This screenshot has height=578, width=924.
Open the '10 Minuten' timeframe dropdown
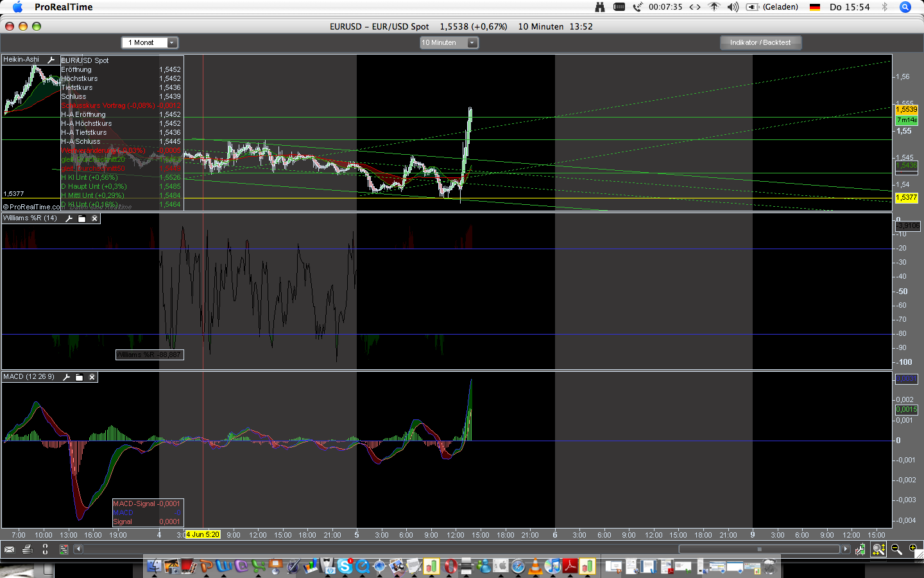coord(449,42)
